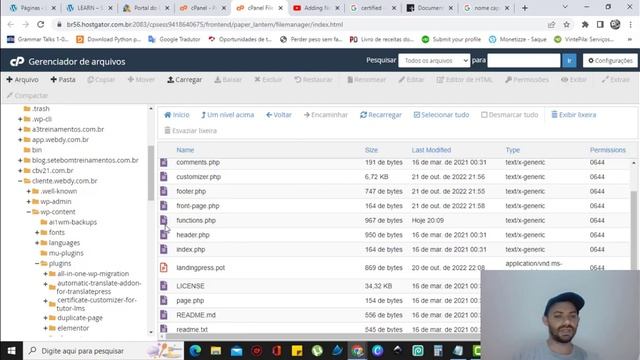Collapse the cliente.webdy.com.br folder
The image size is (640, 360).
[20, 181]
